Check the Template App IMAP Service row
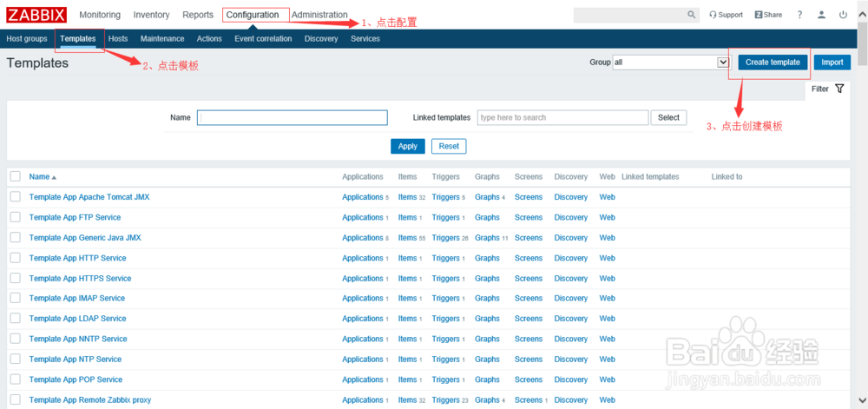The height and width of the screenshot is (409, 868). 16,299
